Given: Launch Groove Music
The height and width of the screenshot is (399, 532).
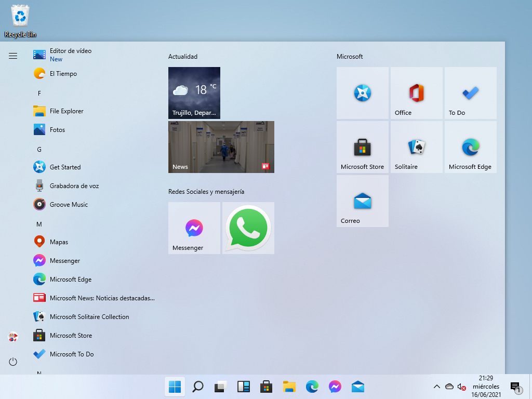Looking at the screenshot, I should 94,204.
